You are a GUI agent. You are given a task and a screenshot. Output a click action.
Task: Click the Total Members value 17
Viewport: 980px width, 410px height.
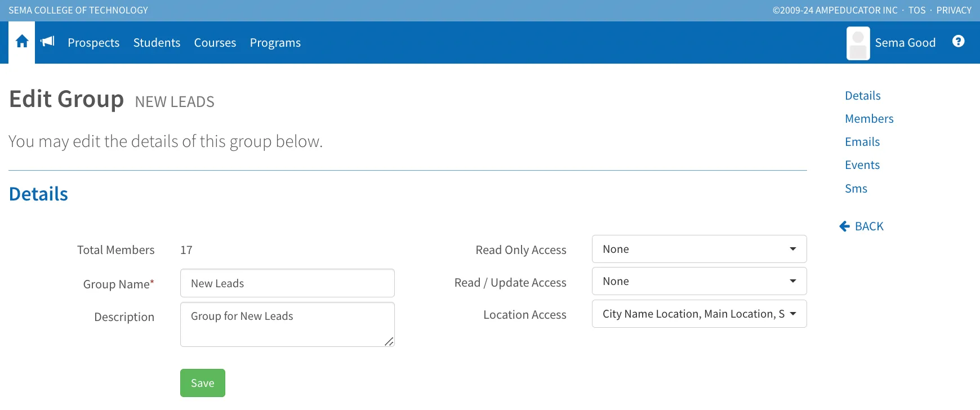186,250
